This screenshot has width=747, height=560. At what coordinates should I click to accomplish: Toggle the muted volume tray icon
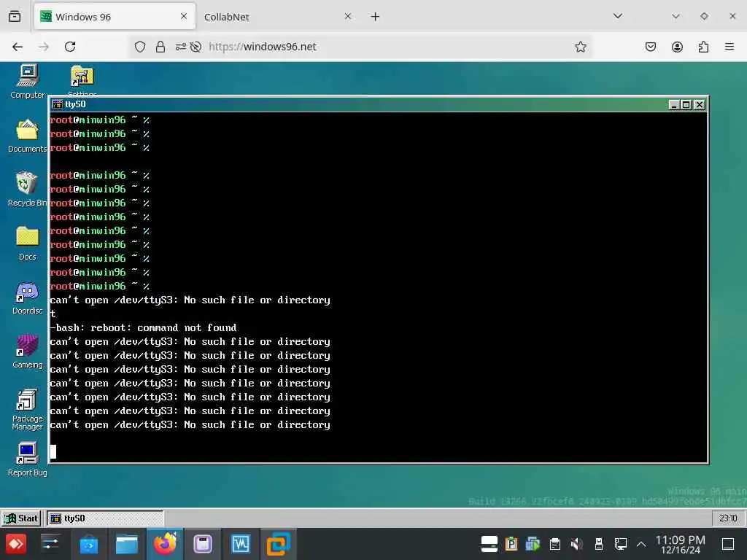click(577, 544)
